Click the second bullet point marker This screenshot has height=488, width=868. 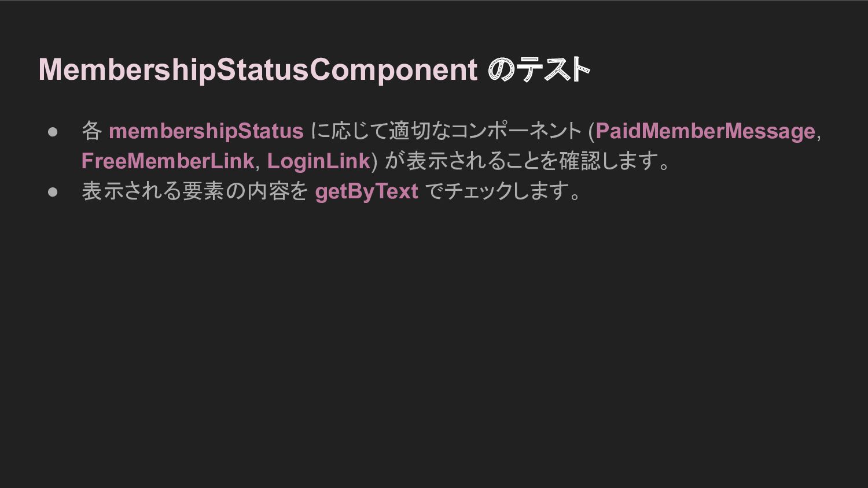tap(53, 192)
